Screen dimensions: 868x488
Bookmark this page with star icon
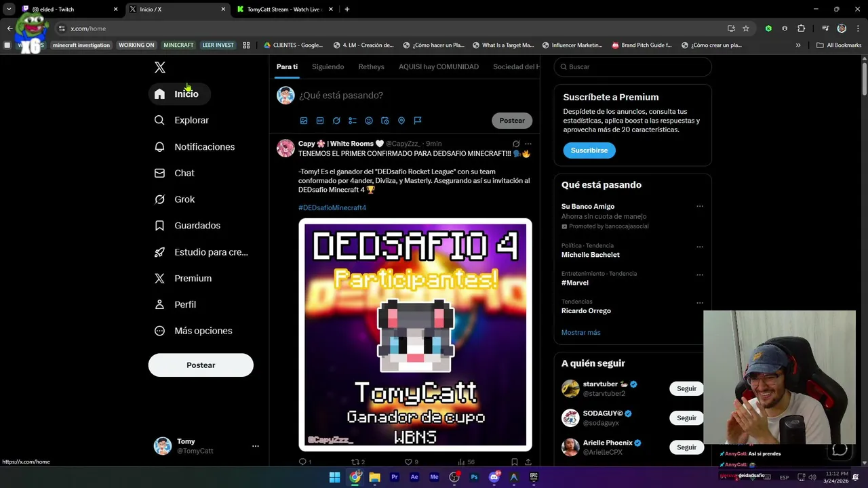(746, 28)
